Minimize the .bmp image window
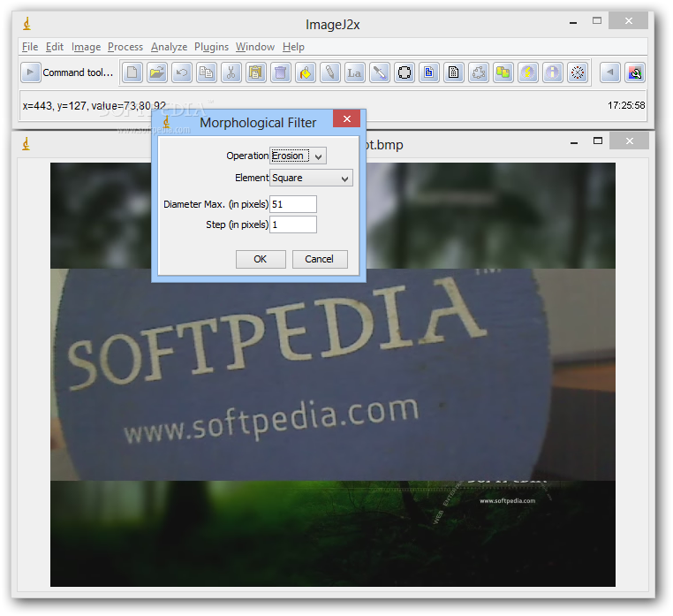The height and width of the screenshot is (616, 673). [574, 141]
